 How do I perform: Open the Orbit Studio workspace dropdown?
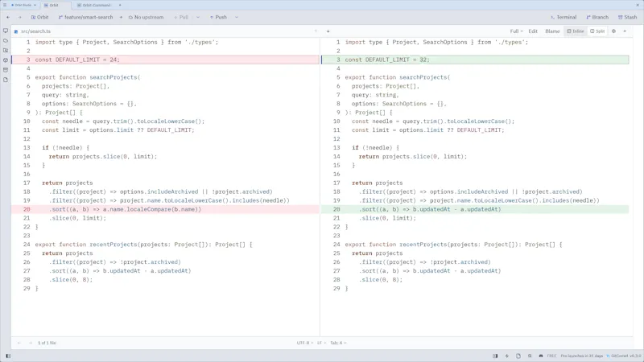(x=24, y=5)
